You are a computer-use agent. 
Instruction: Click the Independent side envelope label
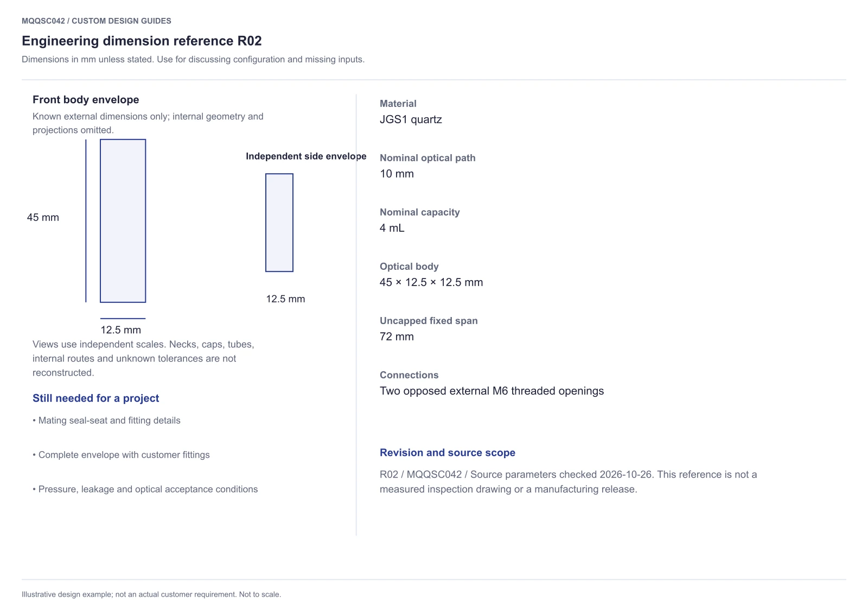(306, 156)
